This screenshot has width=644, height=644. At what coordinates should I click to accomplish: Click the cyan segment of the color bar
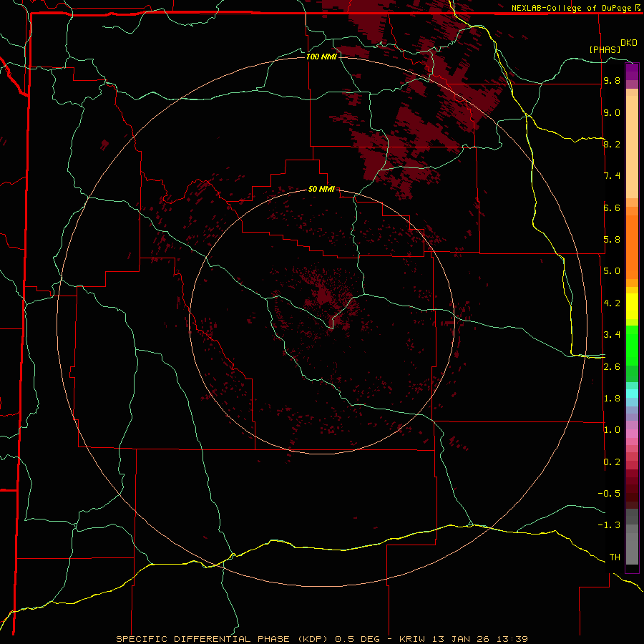pos(632,394)
